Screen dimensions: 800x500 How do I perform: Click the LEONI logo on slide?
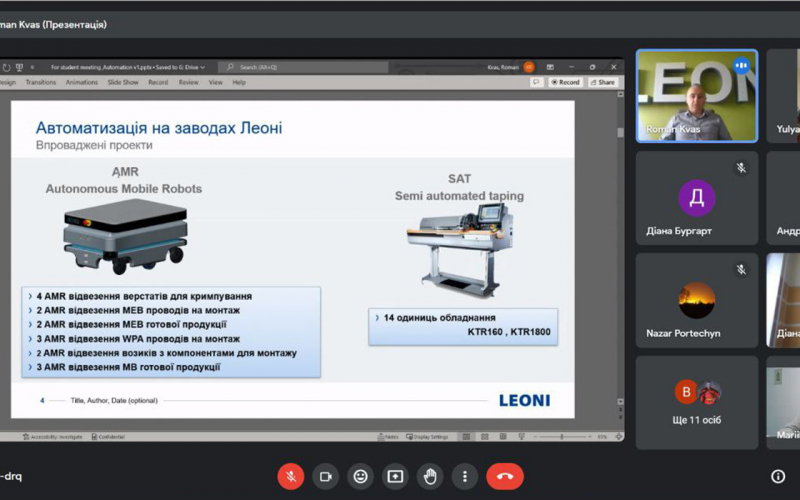pyautogui.click(x=525, y=401)
